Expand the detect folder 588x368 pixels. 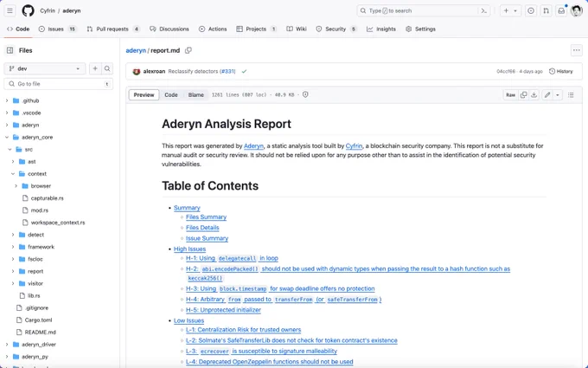tap(13, 235)
